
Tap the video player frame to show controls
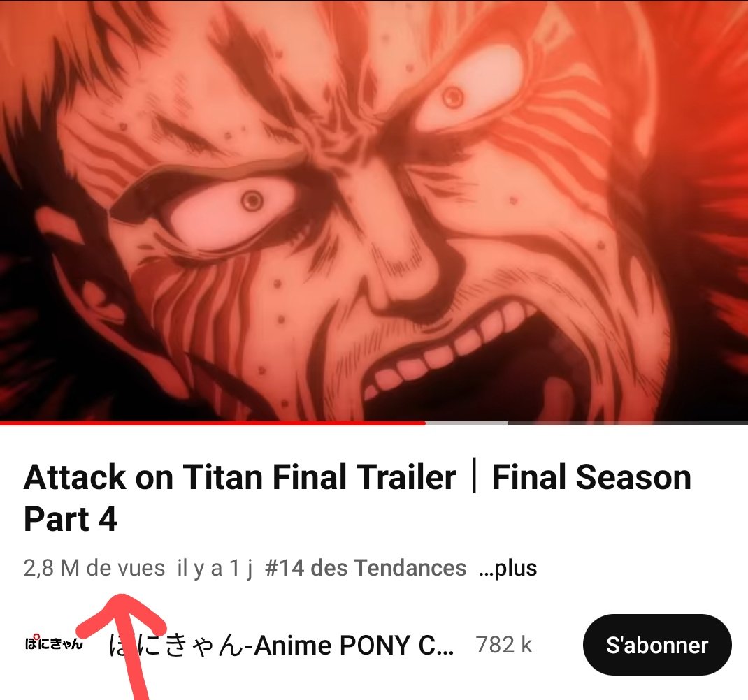(374, 210)
